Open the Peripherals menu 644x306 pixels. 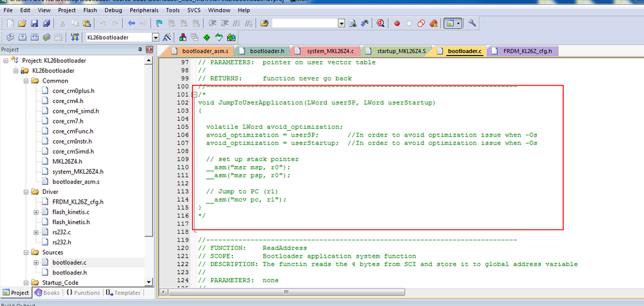(x=144, y=10)
